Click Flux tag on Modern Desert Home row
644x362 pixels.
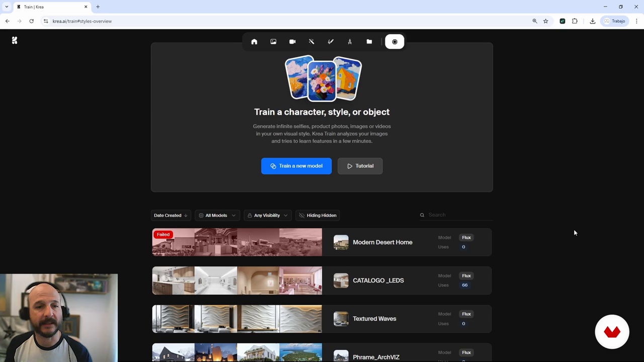click(466, 237)
